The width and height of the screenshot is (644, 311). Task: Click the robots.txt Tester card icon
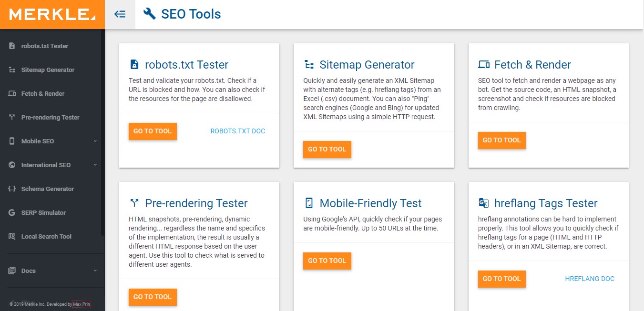(x=134, y=65)
